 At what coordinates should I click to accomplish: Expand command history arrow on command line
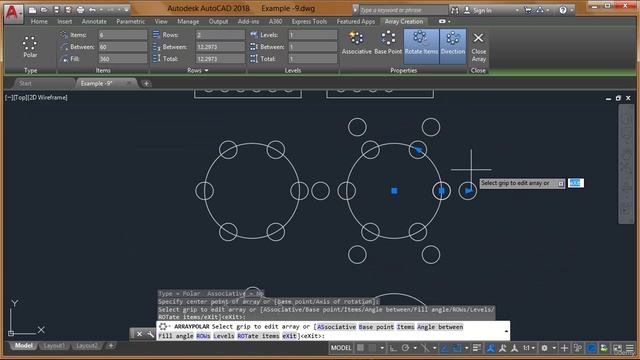506,331
